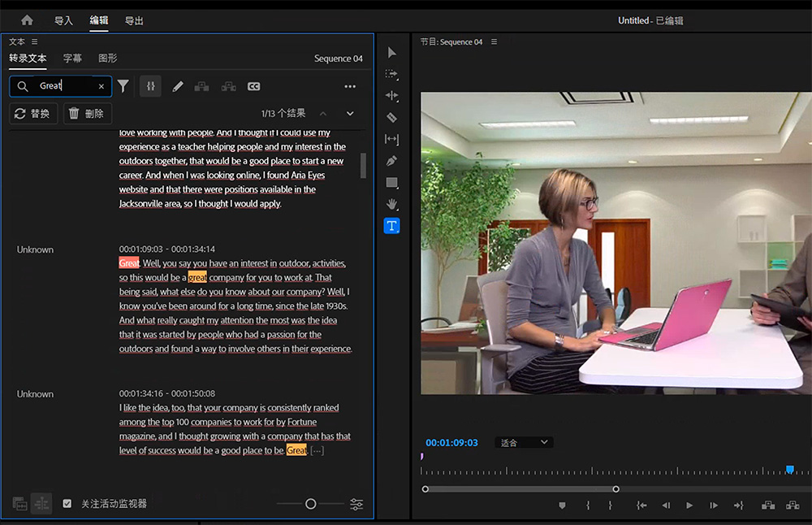The image size is (812, 525).
Task: Open the three-dot more options menu
Action: click(350, 87)
